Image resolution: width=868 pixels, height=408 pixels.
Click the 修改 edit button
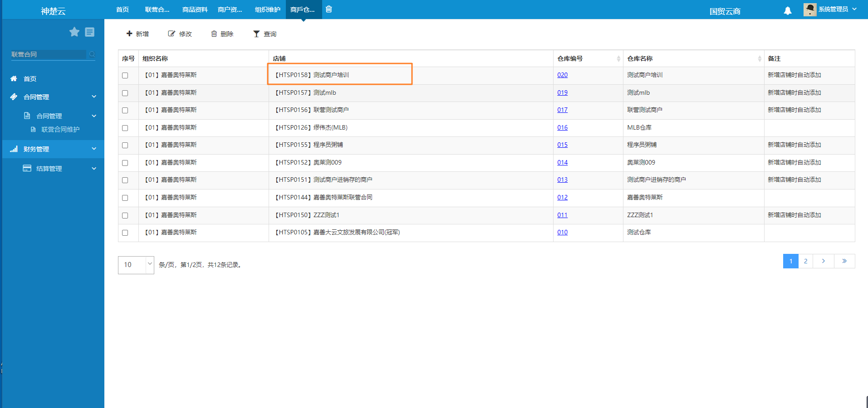(180, 34)
